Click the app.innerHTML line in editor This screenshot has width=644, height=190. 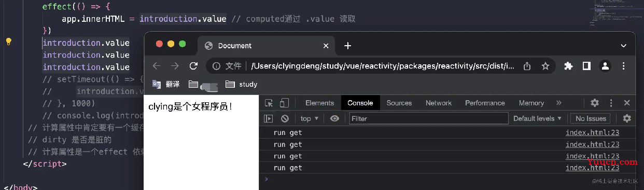[x=208, y=19]
